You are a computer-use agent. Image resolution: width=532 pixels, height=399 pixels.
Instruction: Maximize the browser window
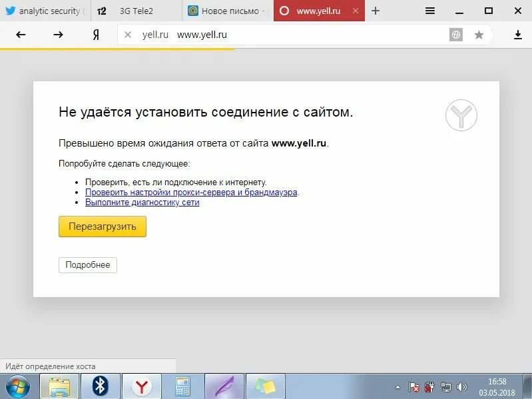[489, 11]
